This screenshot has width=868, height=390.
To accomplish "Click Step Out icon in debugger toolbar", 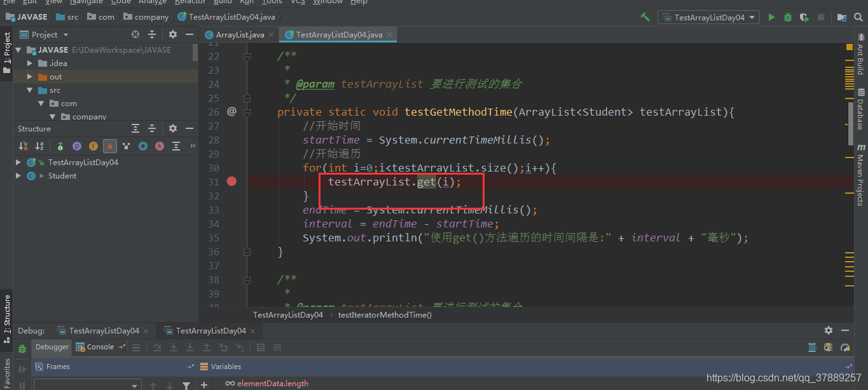I will [207, 347].
